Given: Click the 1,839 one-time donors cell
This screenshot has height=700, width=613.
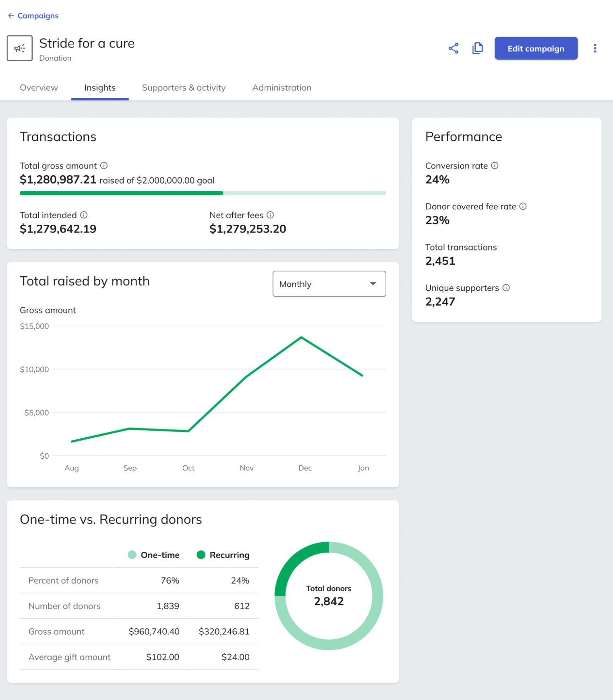Looking at the screenshot, I should point(168,606).
